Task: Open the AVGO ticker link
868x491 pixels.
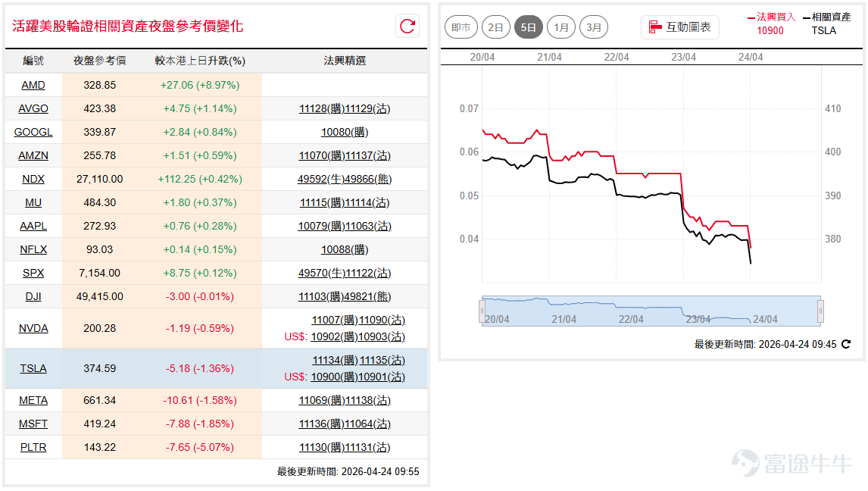Action: [33, 108]
